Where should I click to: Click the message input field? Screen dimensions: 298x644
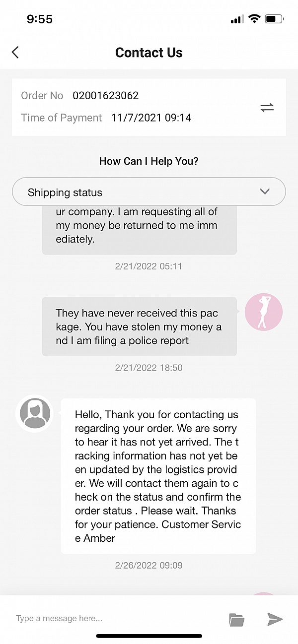[114, 619]
